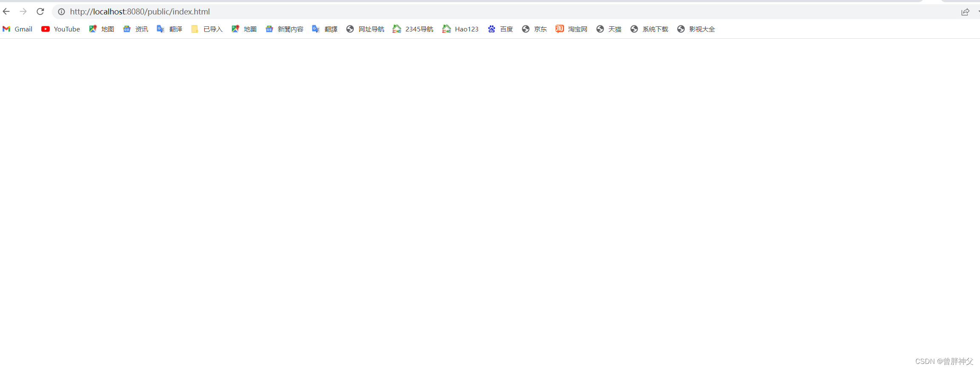980x369 pixels.
Task: Share this page via the share icon
Action: click(965, 12)
